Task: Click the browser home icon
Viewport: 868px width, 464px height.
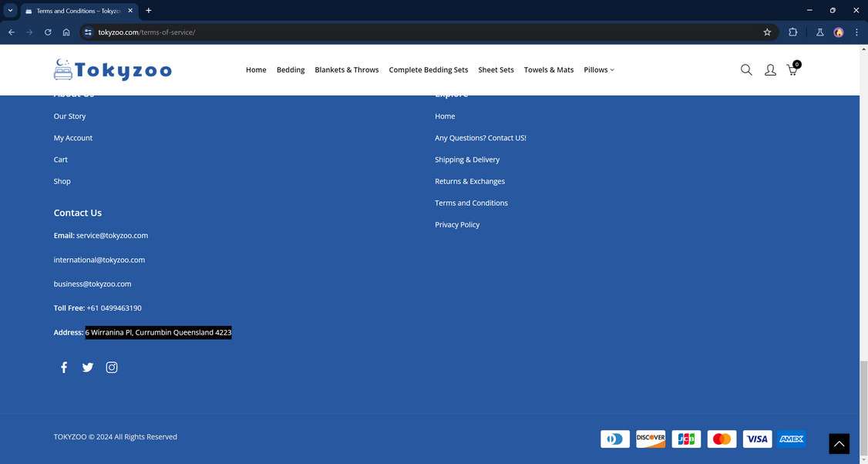Action: click(x=66, y=32)
